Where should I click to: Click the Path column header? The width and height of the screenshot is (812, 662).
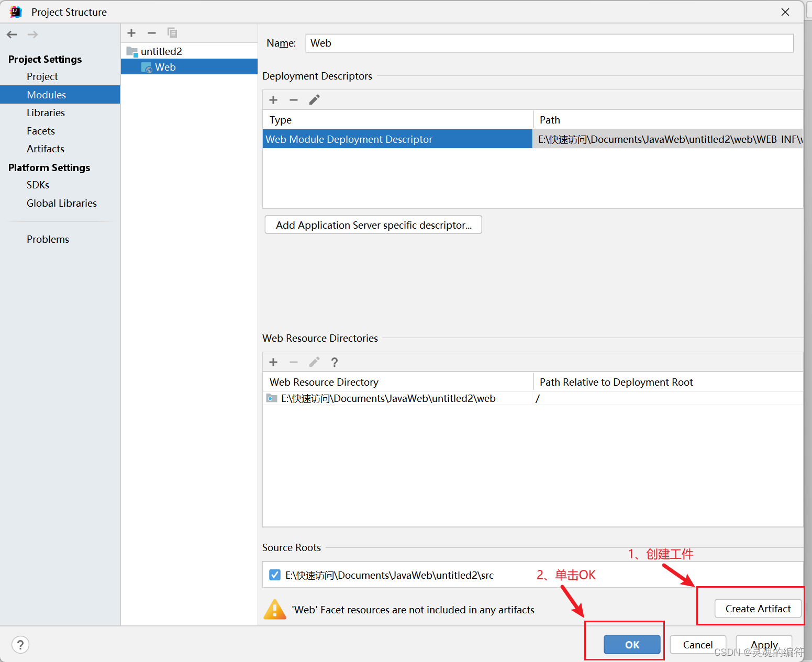668,120
